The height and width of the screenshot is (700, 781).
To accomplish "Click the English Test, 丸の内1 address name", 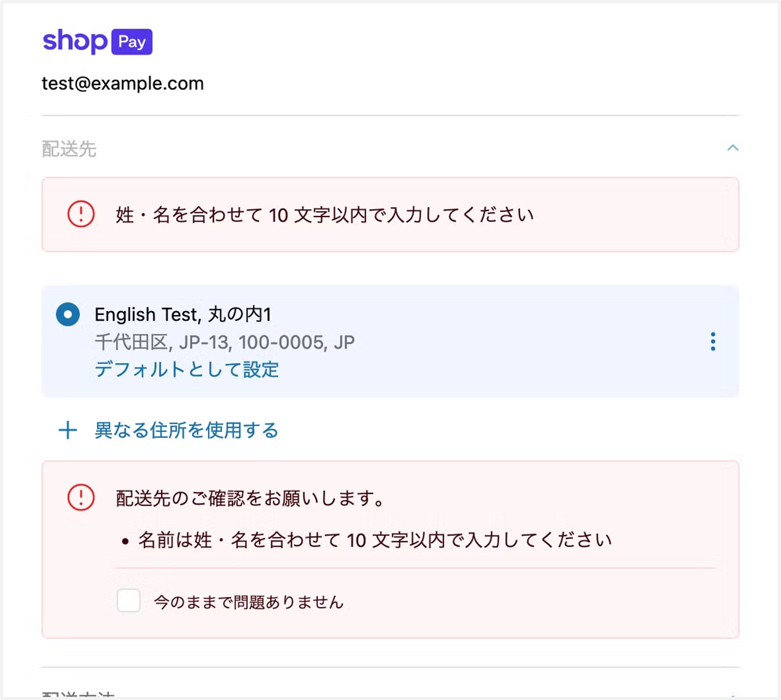I will coord(183,315).
